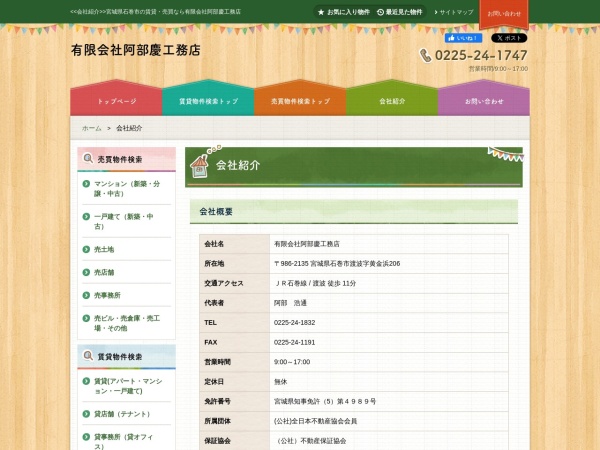Screen dimensions: 600x450
Task: Click arrow bullet beside 一戸建て(新築・中古)
Action: [x=86, y=217]
